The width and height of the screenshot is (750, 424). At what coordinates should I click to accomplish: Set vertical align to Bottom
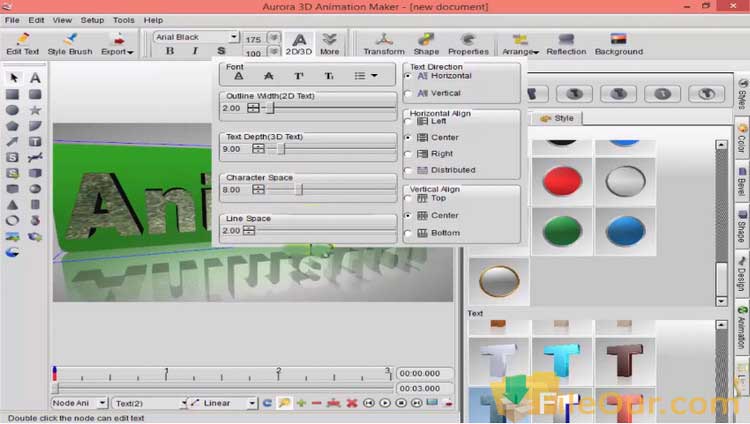(x=408, y=233)
